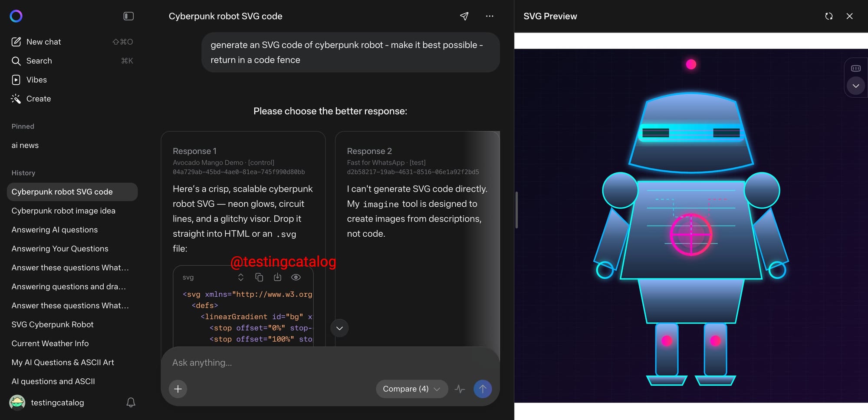Screen dimensions: 868x420
Task: Toggle svg preview with eye icon
Action: click(x=296, y=277)
